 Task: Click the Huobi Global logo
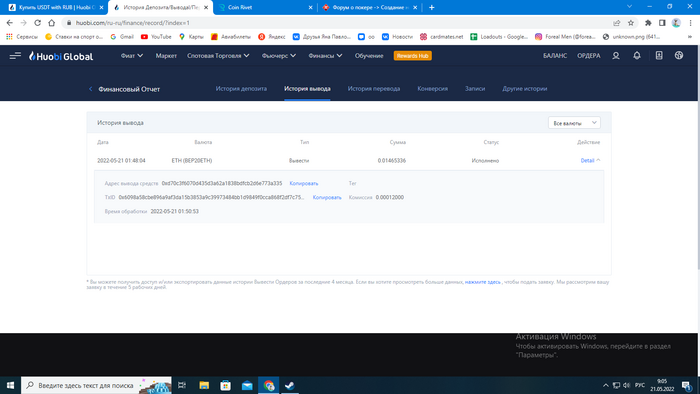click(61, 56)
